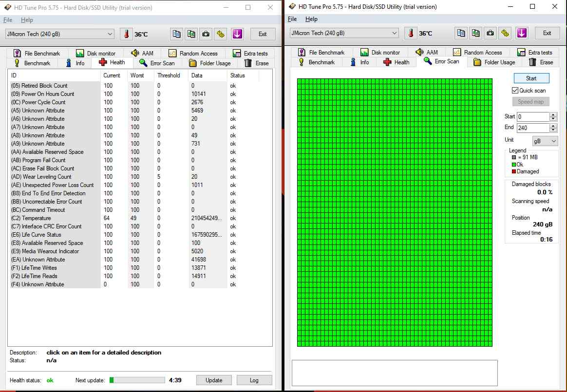Open Folder Usage tab in Error Scan window
The height and width of the screenshot is (392, 567).
click(x=494, y=62)
